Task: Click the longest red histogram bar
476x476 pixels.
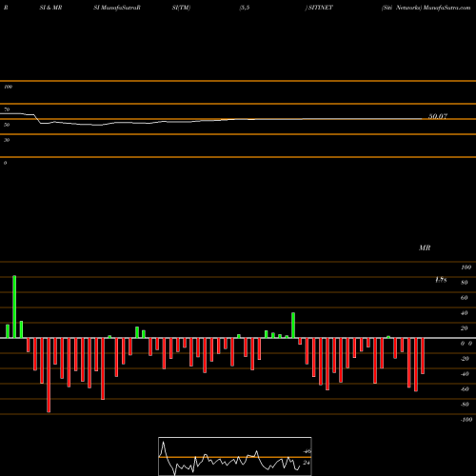Action: click(49, 375)
